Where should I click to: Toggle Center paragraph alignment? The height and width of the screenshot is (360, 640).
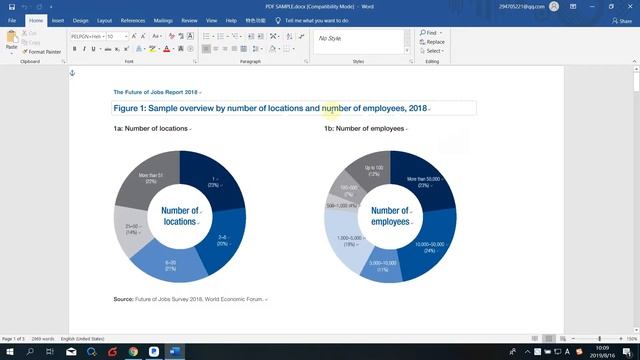click(x=216, y=49)
